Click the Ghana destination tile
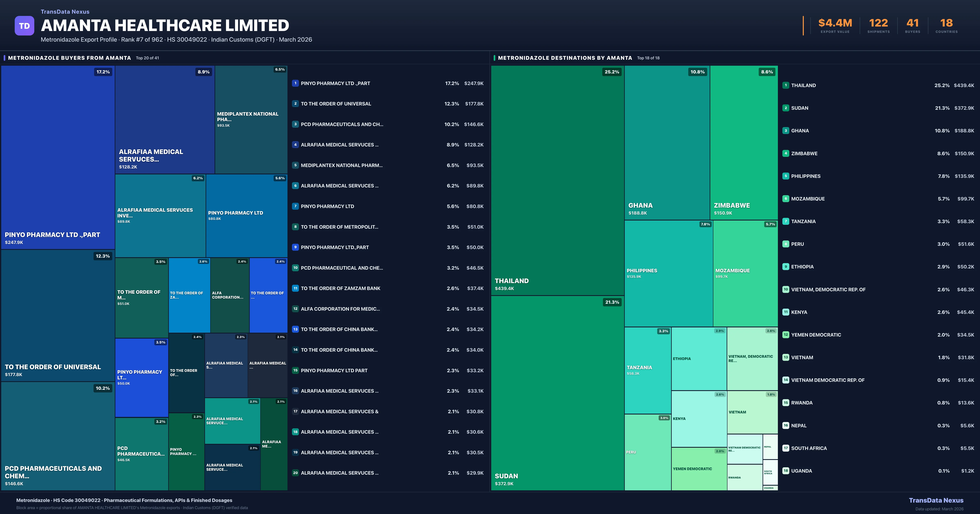The image size is (980, 514). 667,143
